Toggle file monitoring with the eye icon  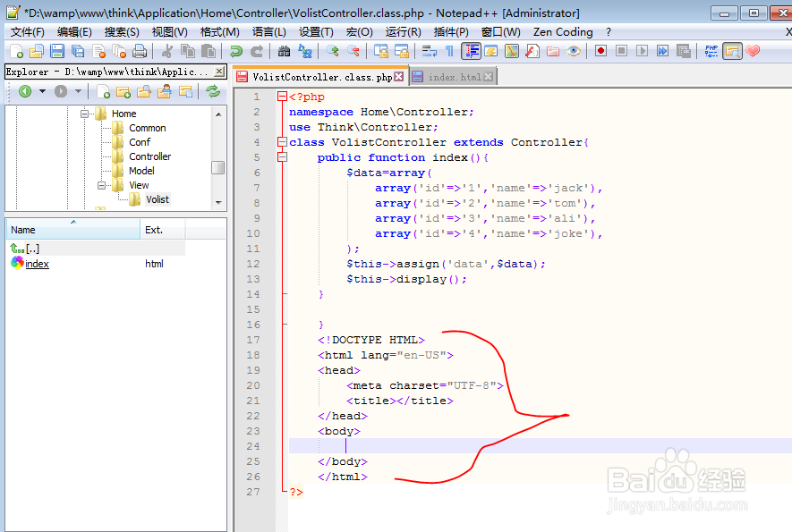574,51
